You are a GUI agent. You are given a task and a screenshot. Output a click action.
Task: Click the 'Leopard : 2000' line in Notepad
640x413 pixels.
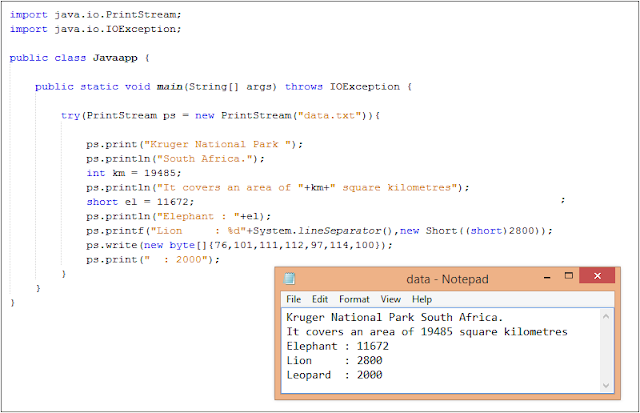click(334, 375)
